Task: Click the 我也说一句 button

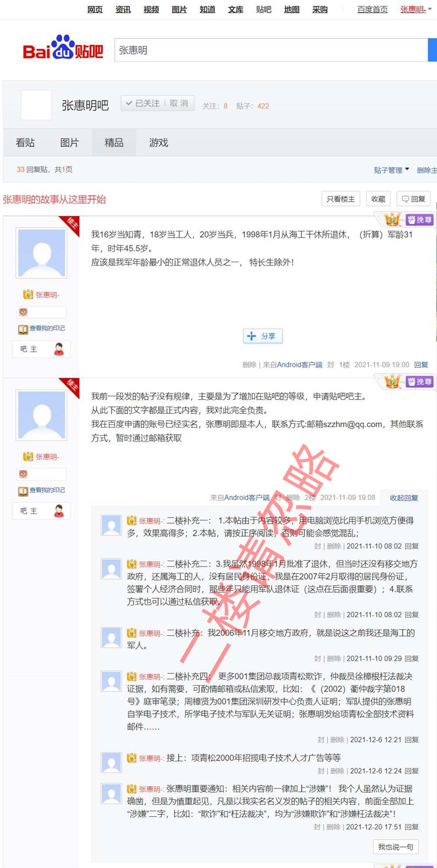Action: 396,847
